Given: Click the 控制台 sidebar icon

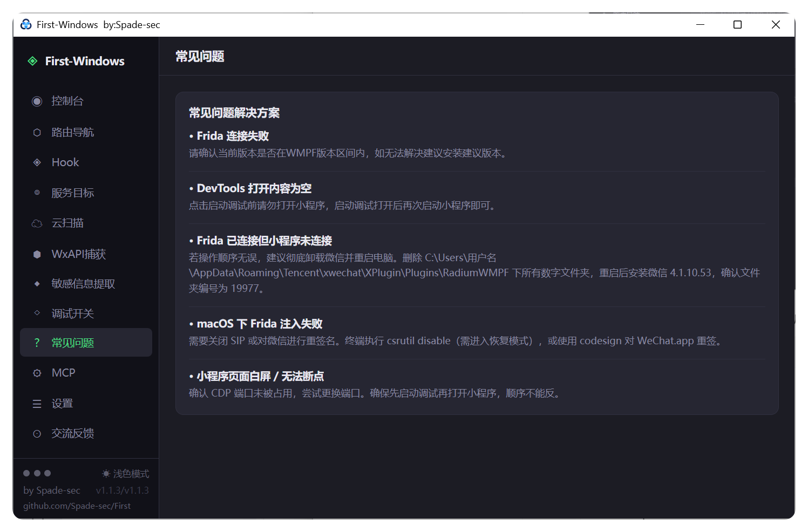Looking at the screenshot, I should point(37,101).
